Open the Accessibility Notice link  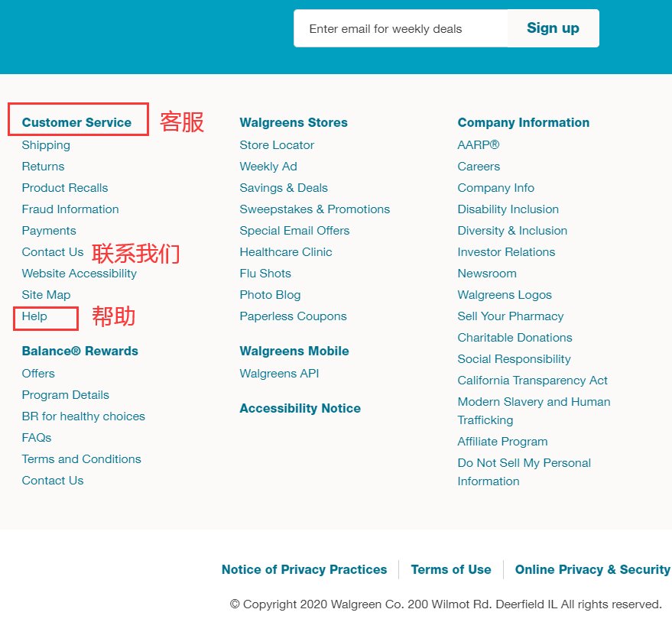[300, 408]
